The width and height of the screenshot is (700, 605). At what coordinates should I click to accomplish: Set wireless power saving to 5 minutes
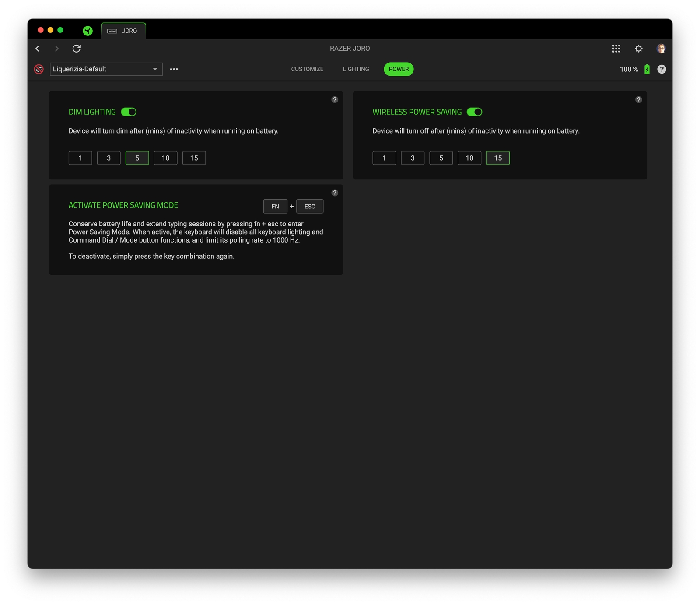441,158
